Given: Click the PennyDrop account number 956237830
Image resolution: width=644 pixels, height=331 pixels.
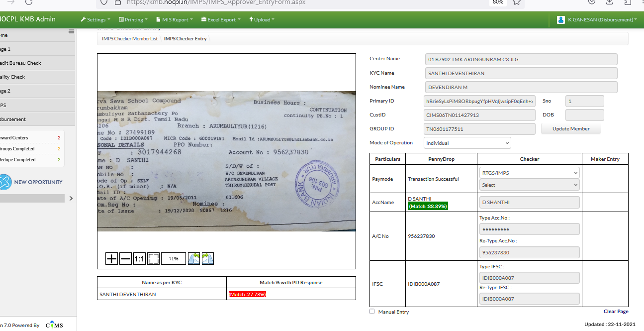Looking at the screenshot, I should [x=421, y=236].
